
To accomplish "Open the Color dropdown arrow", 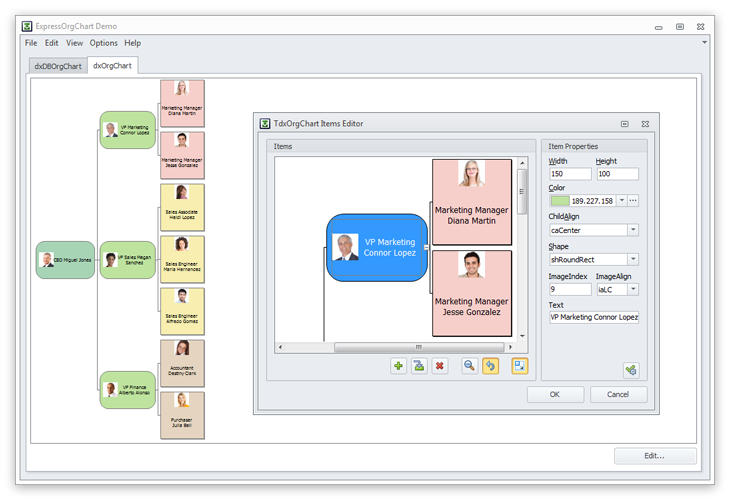I will coord(622,201).
